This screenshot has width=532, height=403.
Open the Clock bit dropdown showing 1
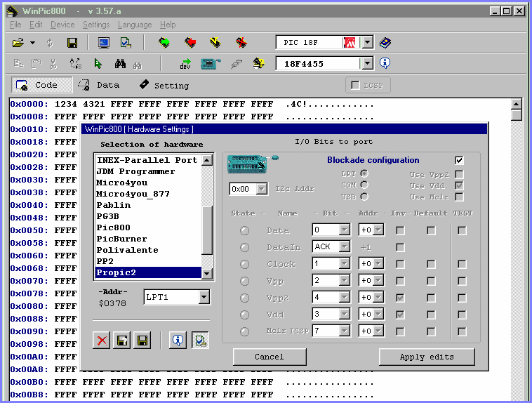click(345, 263)
